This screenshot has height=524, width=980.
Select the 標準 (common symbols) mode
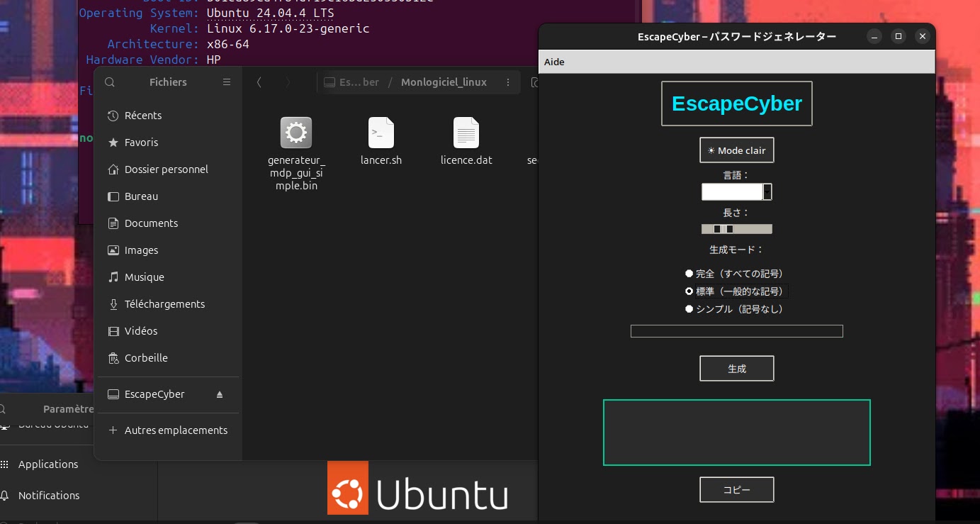pyautogui.click(x=736, y=291)
